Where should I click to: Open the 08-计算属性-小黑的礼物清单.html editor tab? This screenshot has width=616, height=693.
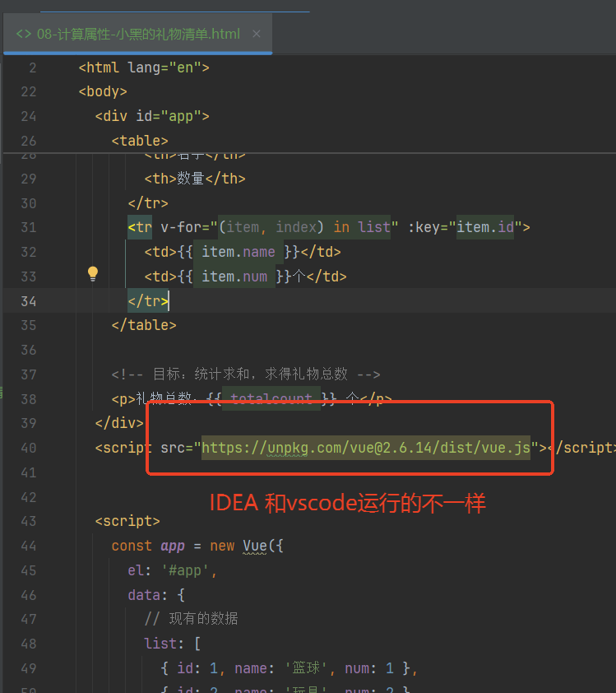tap(138, 34)
